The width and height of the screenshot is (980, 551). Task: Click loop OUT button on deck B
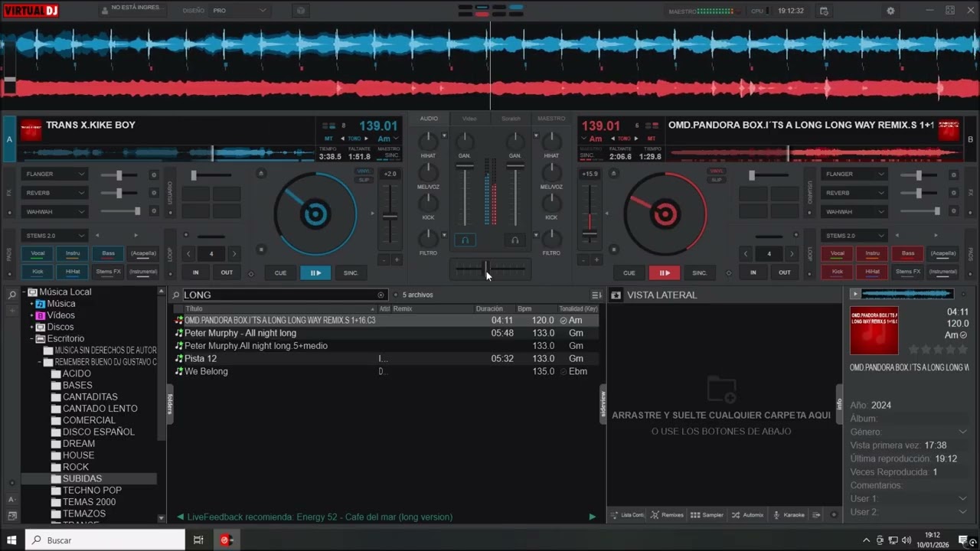click(785, 272)
